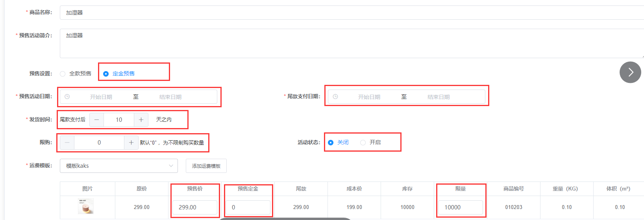Click the clock icon in 预售活动日期 field
The image size is (644, 220).
(67, 97)
